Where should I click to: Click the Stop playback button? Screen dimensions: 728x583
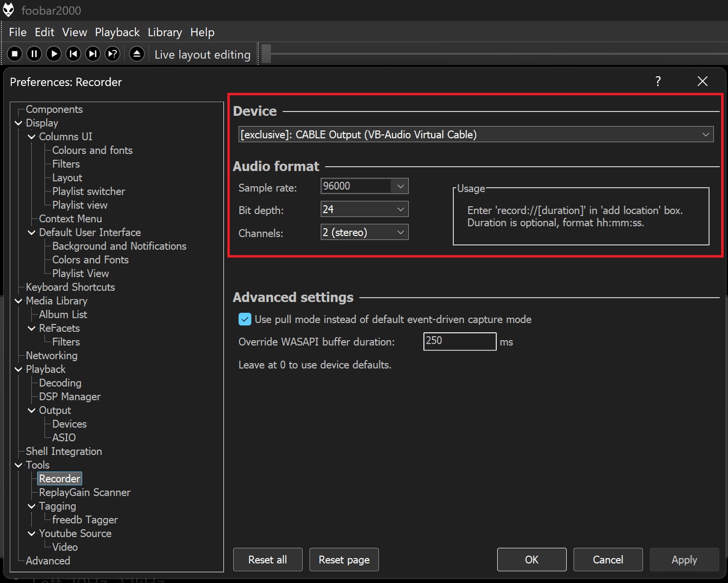[x=15, y=54]
